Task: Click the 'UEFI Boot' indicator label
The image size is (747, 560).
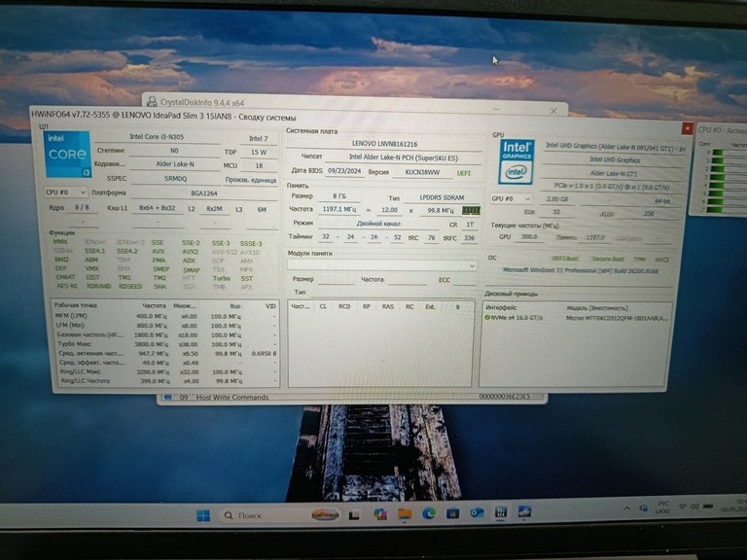Action: pyautogui.click(x=565, y=258)
